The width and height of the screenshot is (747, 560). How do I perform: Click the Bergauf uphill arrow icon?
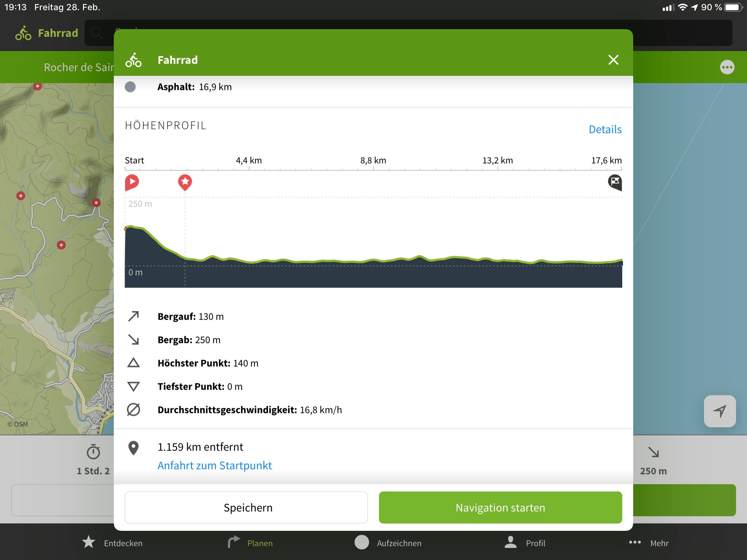point(133,316)
